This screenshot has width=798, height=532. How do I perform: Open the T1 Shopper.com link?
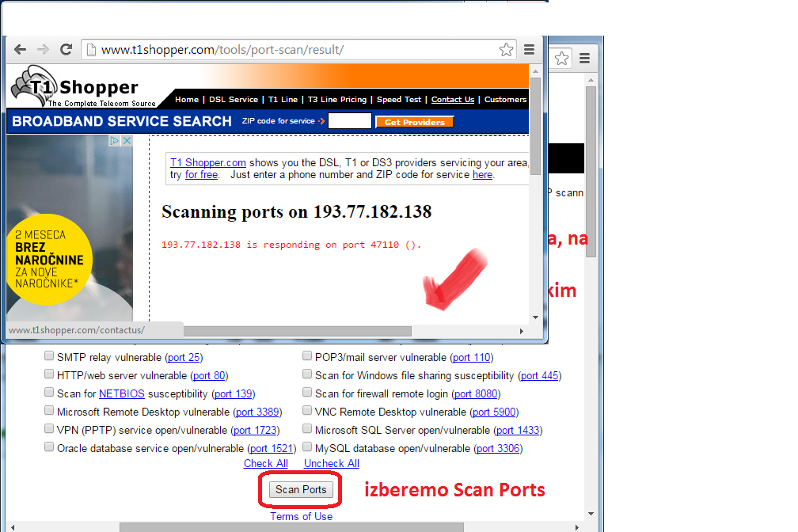pyautogui.click(x=208, y=162)
